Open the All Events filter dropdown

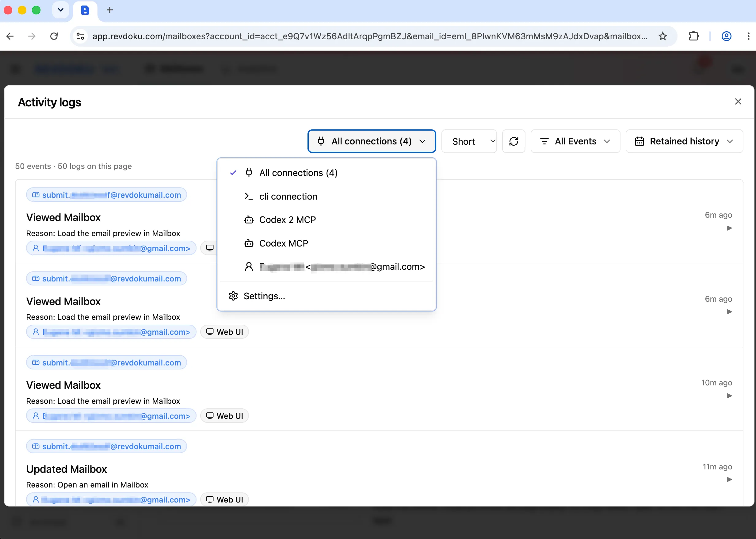(x=575, y=141)
